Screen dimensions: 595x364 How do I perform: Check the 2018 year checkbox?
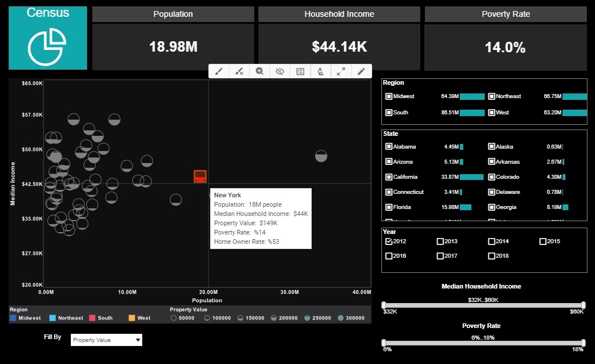[x=492, y=256]
